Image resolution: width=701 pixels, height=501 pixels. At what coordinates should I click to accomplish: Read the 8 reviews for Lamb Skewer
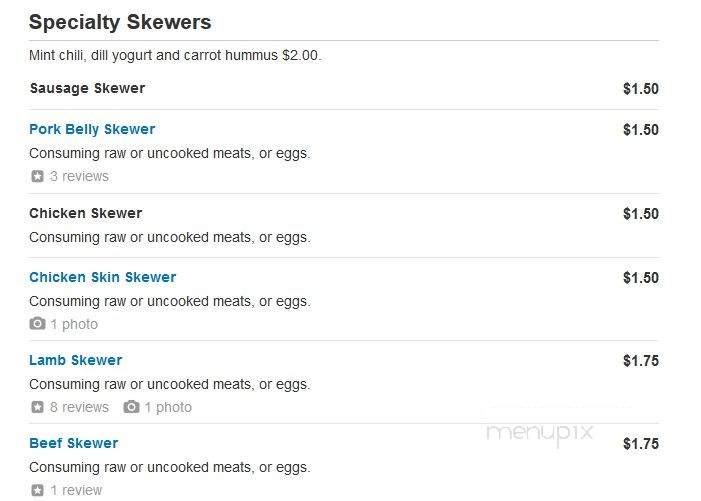79,407
